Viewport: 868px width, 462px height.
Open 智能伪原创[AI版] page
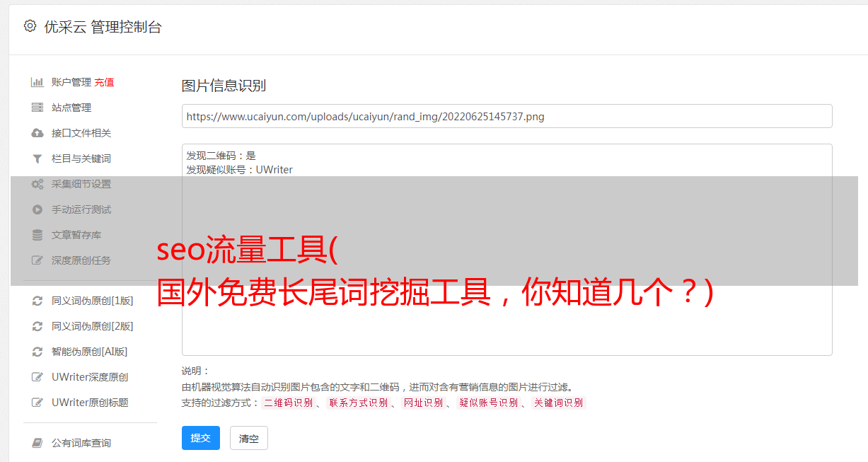90,352
